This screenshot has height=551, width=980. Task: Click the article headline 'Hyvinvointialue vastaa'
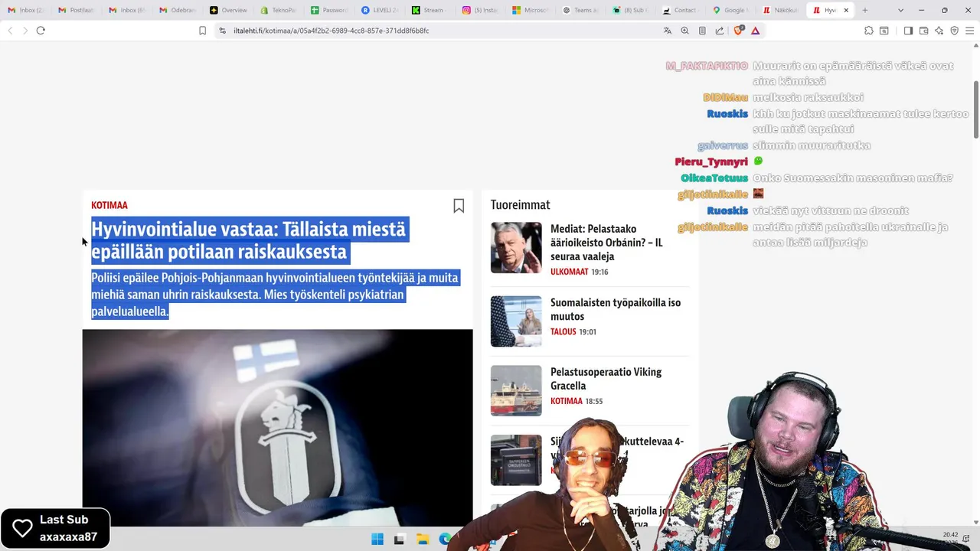(249, 240)
